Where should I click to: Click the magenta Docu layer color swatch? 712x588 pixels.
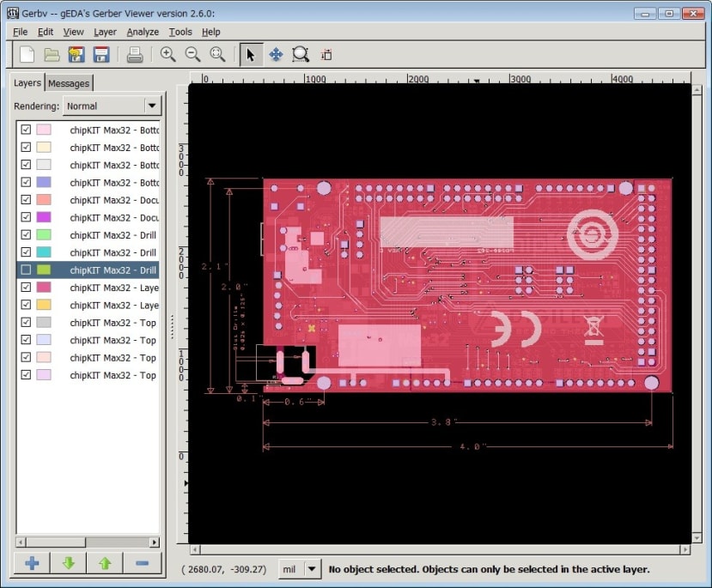click(x=44, y=217)
